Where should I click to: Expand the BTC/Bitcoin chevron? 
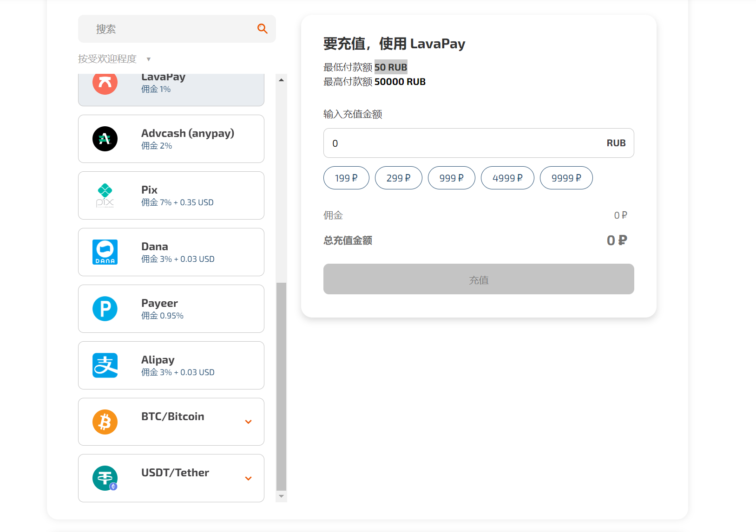click(249, 422)
